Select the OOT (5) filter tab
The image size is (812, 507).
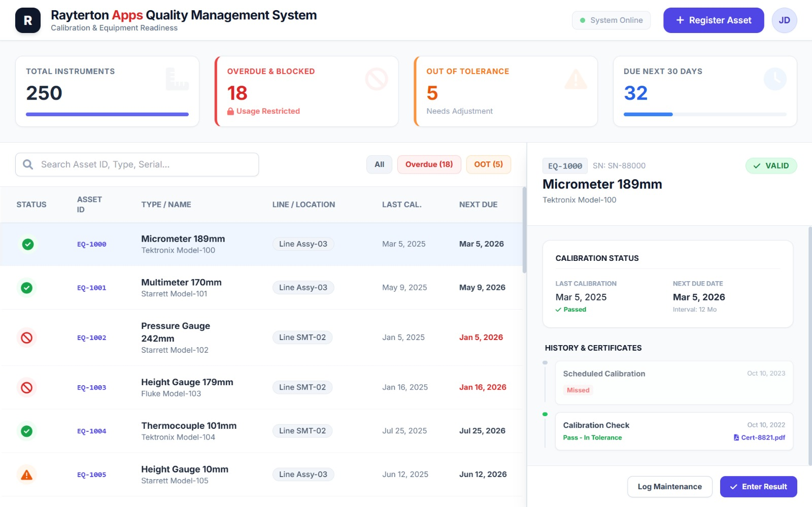click(488, 164)
